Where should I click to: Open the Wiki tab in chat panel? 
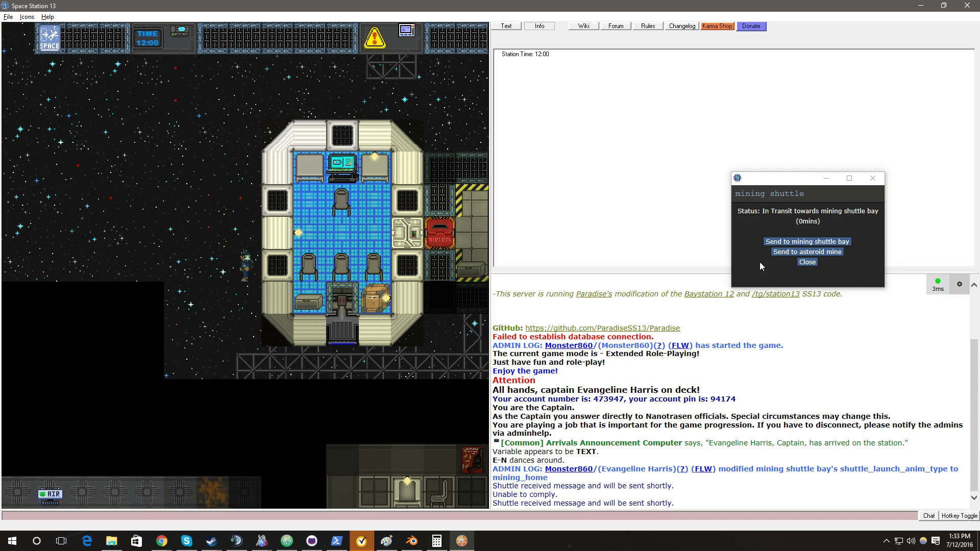click(583, 26)
